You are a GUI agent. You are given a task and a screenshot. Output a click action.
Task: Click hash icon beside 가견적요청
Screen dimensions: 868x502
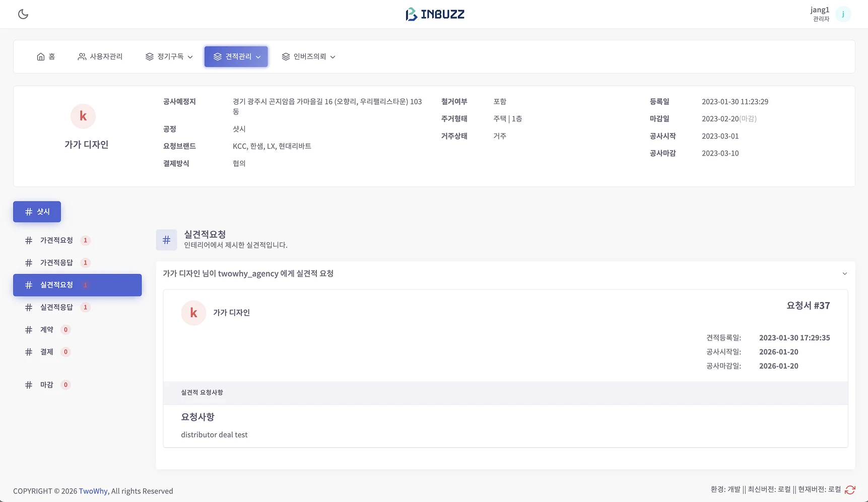tap(29, 240)
